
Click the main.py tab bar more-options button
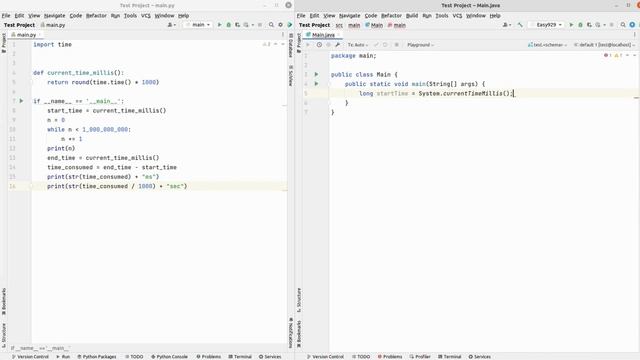click(282, 35)
